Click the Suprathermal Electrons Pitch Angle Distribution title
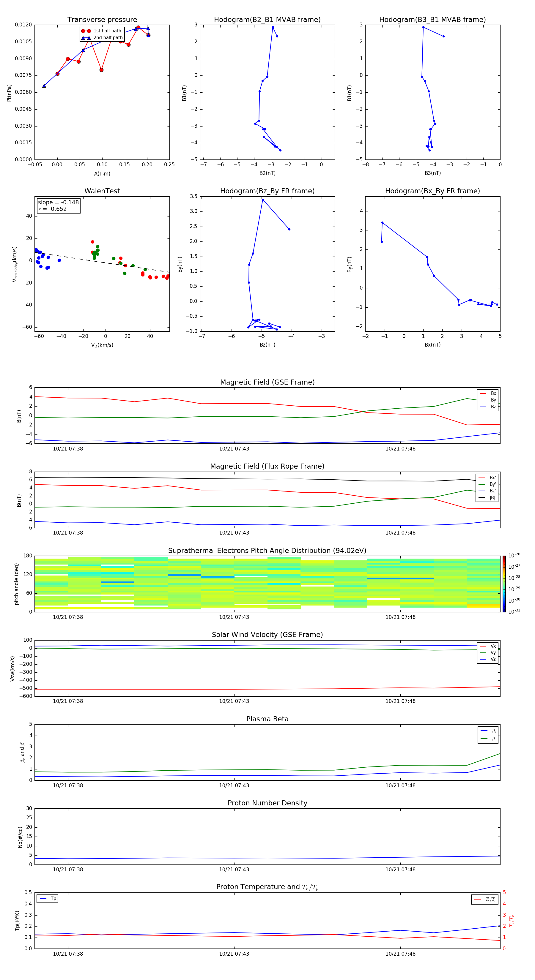The width and height of the screenshot is (535, 980). (267, 551)
